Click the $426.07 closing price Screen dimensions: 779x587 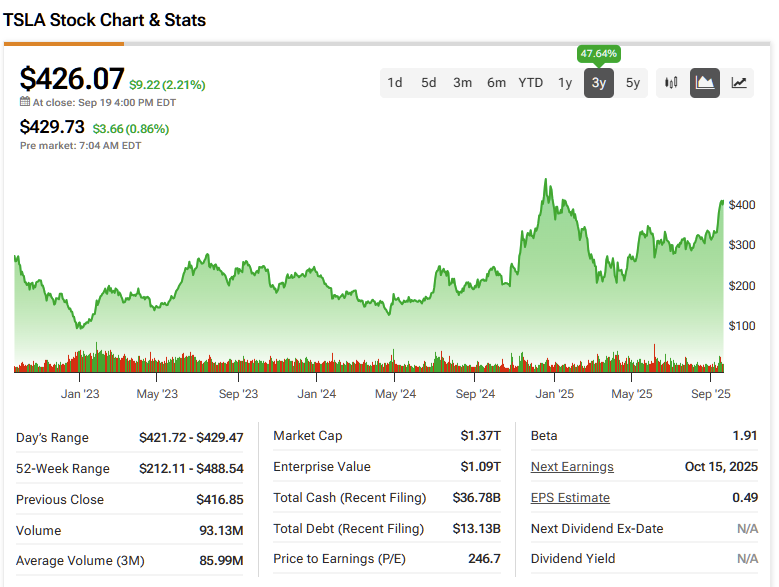[72, 79]
